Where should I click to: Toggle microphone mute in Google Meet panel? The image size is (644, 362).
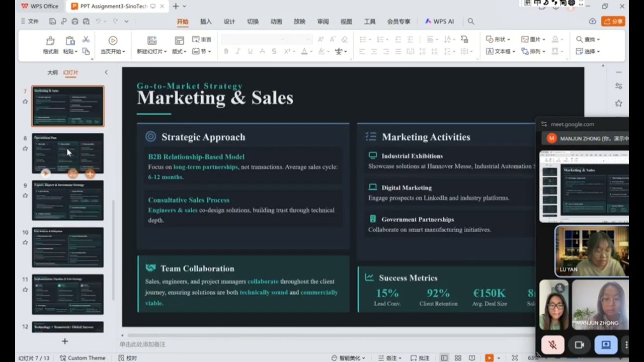[x=552, y=344]
